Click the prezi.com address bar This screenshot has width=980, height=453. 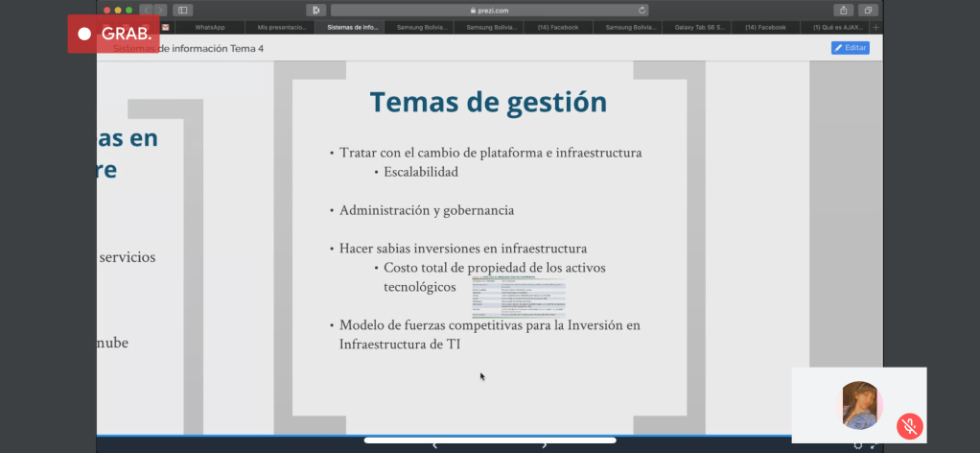(489, 10)
